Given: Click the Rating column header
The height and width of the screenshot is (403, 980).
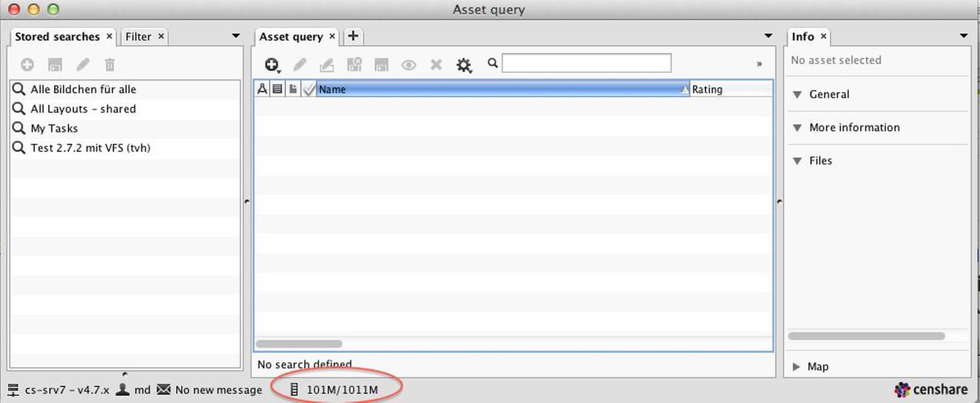Looking at the screenshot, I should [730, 89].
